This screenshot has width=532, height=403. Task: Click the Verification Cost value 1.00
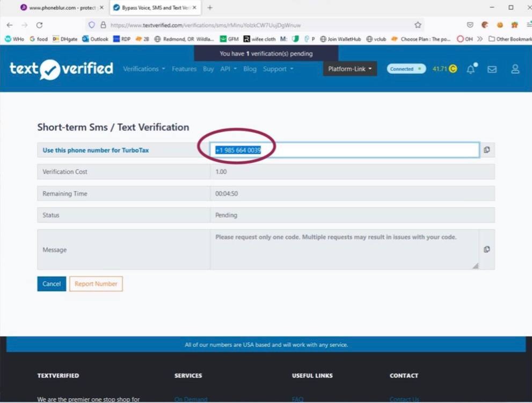(x=221, y=172)
